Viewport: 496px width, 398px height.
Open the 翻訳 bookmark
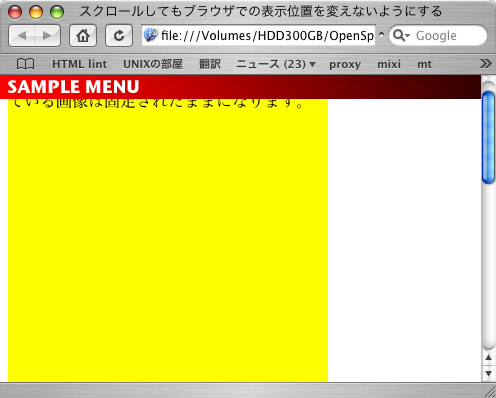(210, 64)
